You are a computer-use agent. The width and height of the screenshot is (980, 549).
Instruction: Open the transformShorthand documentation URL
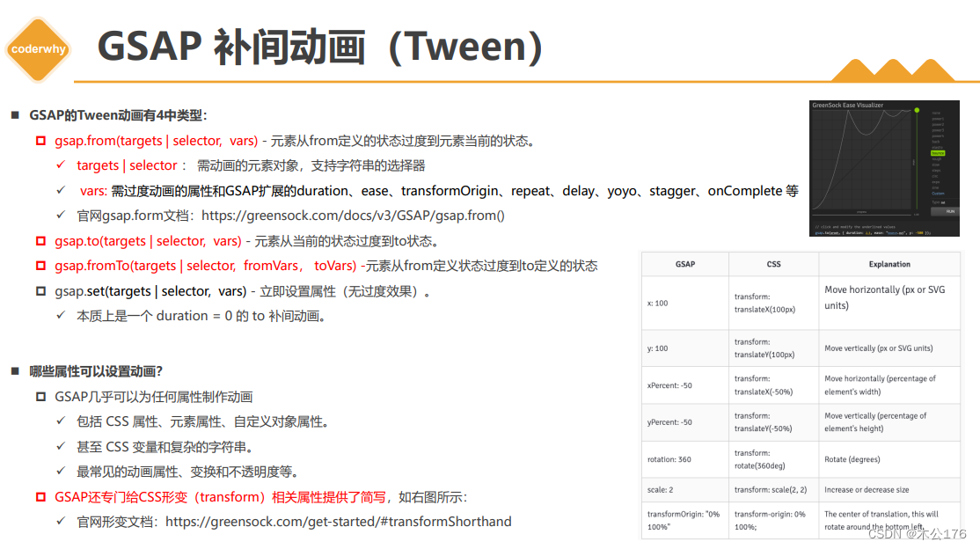pyautogui.click(x=338, y=522)
